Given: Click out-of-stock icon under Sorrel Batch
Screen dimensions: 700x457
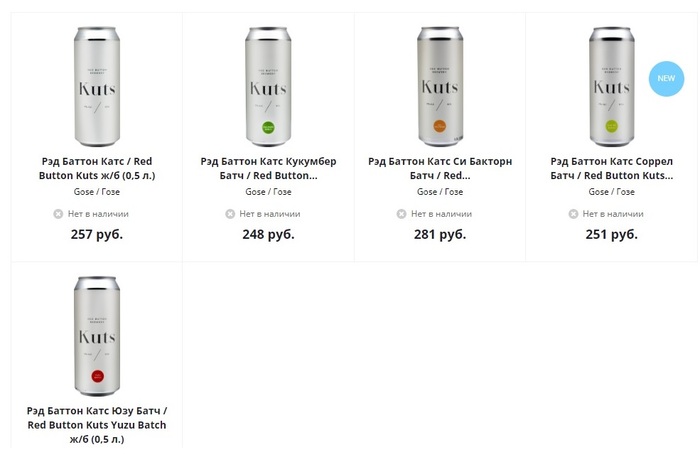Looking at the screenshot, I should 574,214.
